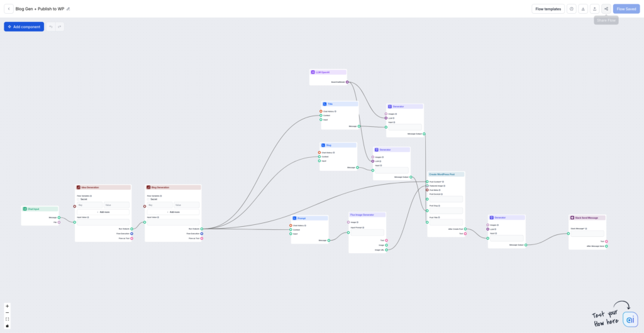The width and height of the screenshot is (644, 333).
Task: Click Add more in Idea Generation node
Action: coord(103,212)
